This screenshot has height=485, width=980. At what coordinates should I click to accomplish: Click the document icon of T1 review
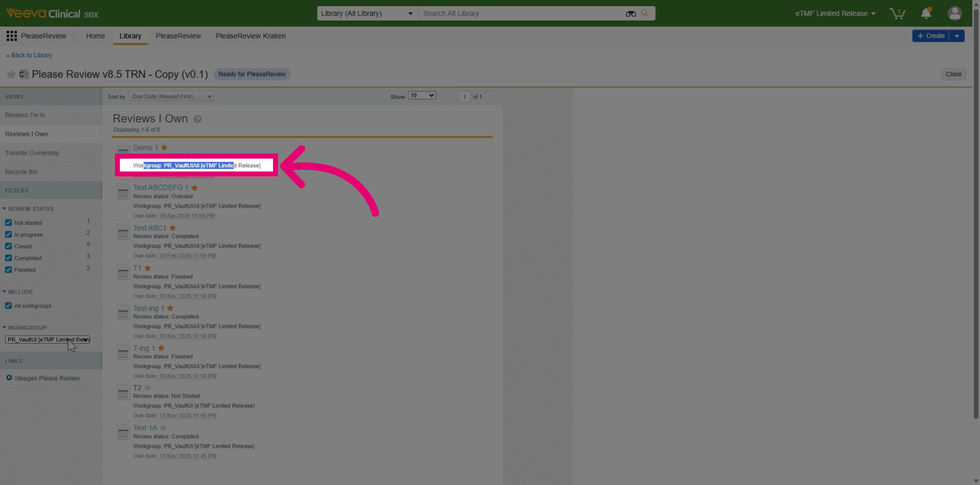click(124, 272)
